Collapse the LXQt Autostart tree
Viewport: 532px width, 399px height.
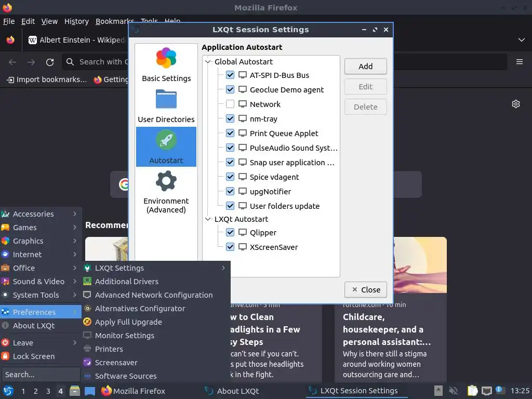(x=208, y=219)
